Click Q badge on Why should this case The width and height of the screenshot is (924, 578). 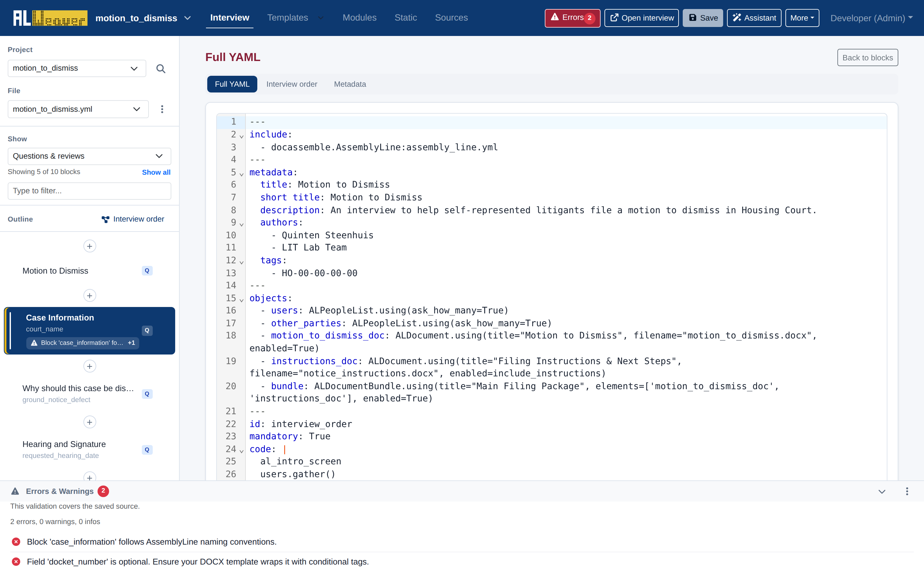tap(147, 394)
